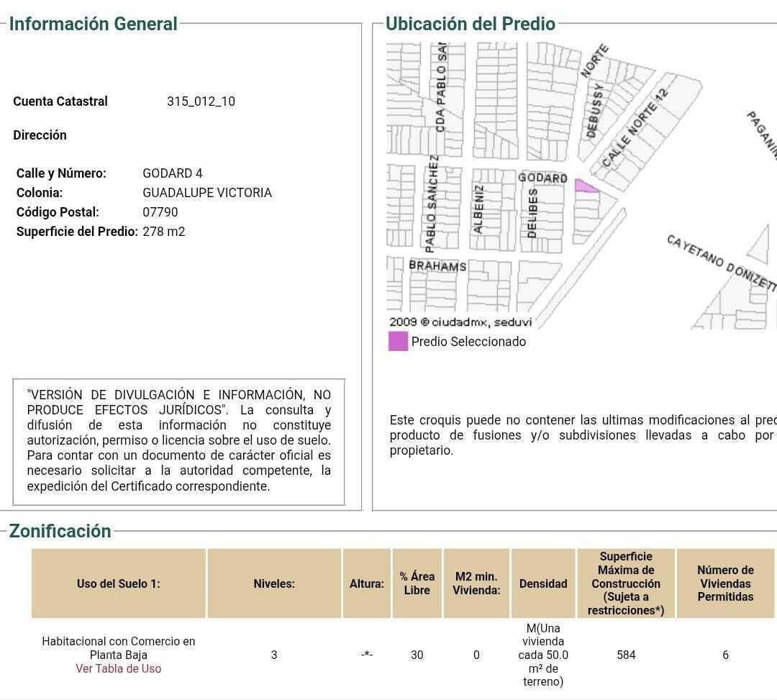
Task: Click the DEBUSSY street label on the map
Action: 594,110
